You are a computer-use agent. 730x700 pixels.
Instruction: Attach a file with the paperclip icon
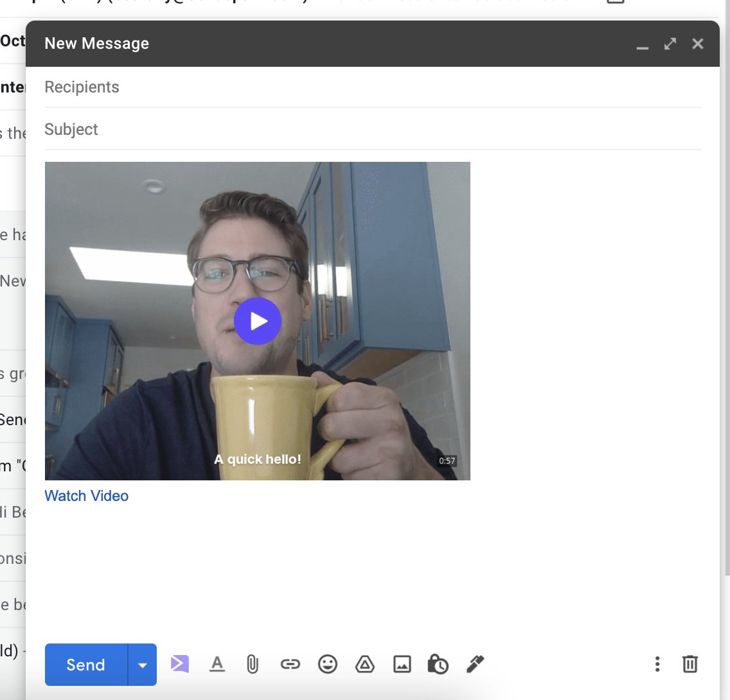(x=253, y=664)
